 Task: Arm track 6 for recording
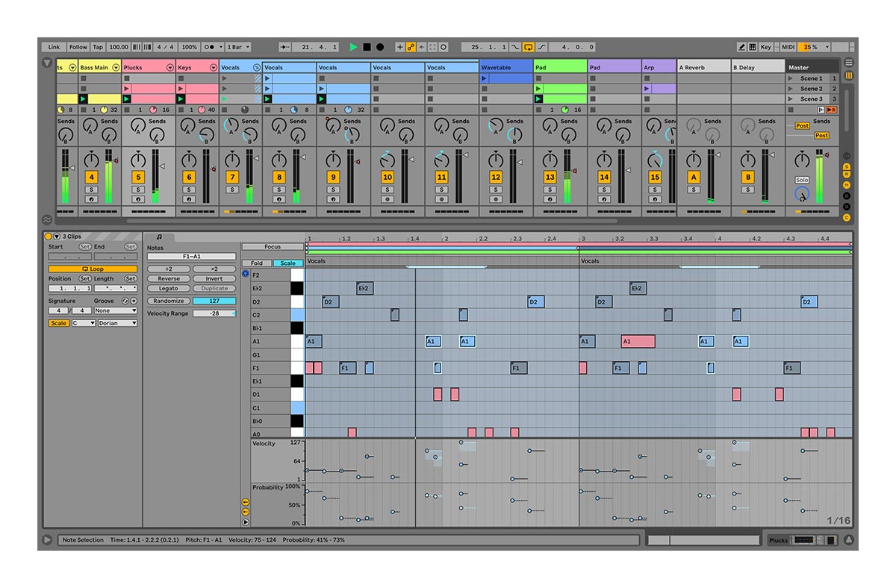pos(189,199)
